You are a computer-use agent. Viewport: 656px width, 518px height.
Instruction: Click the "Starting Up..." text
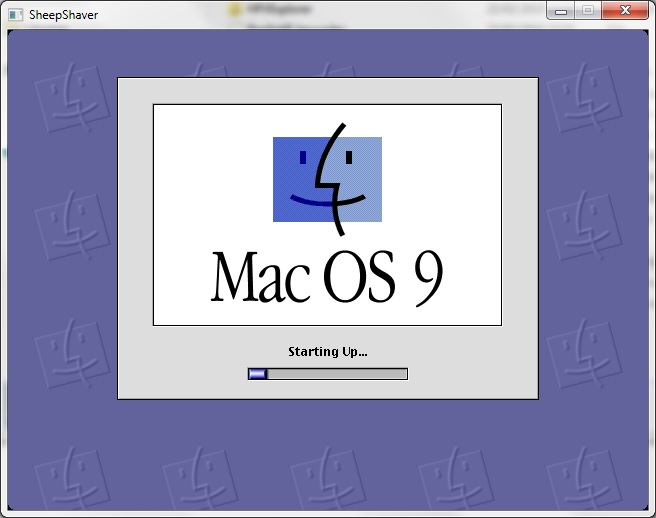(x=328, y=351)
